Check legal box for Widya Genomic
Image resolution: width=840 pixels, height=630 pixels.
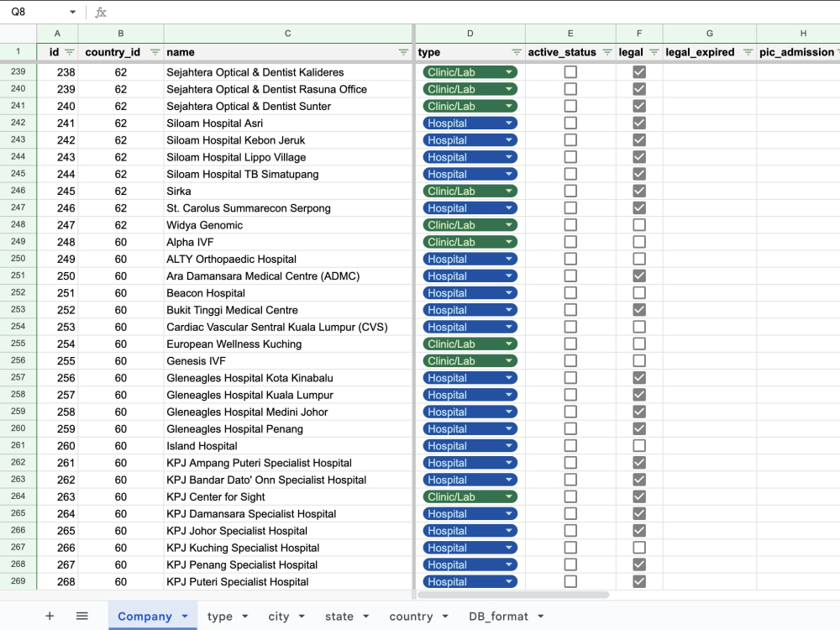639,225
